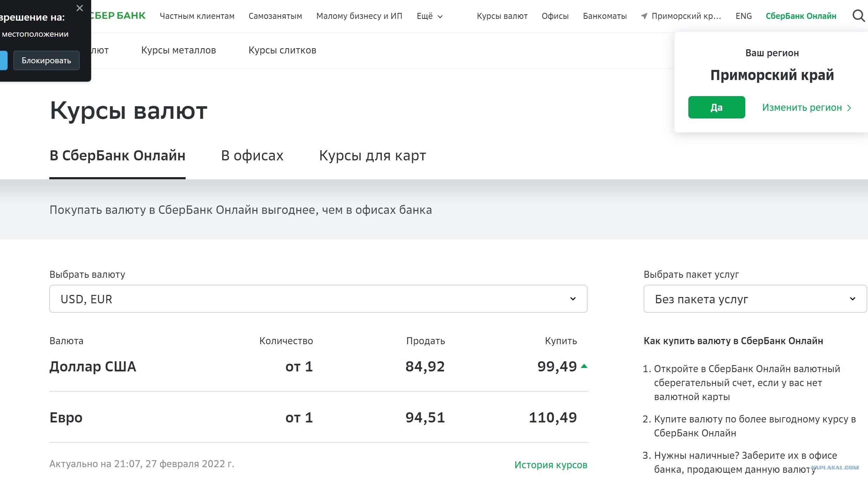Switch language with ENG link
Screen dimensions: 868x478
click(744, 16)
